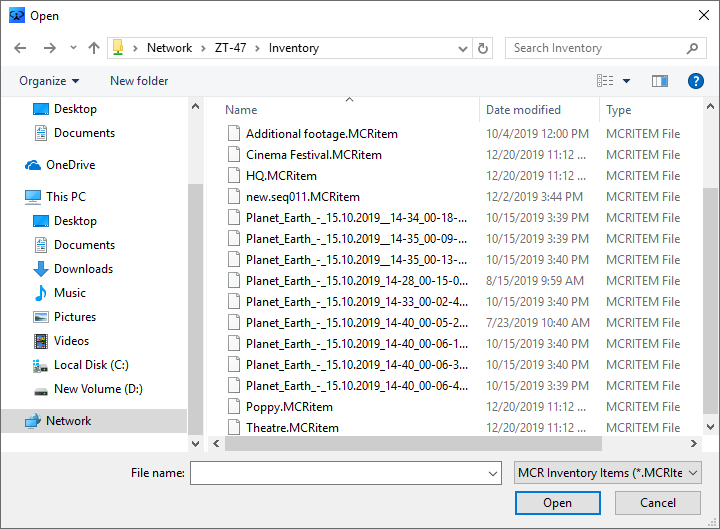720x529 pixels.
Task: Click file list scroll down arrow
Action: point(710,427)
